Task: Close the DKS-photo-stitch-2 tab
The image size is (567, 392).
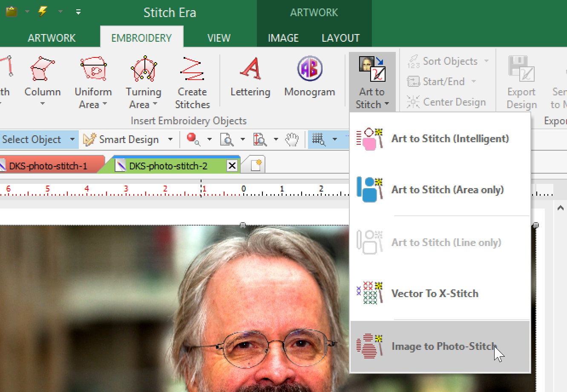Action: 232,166
